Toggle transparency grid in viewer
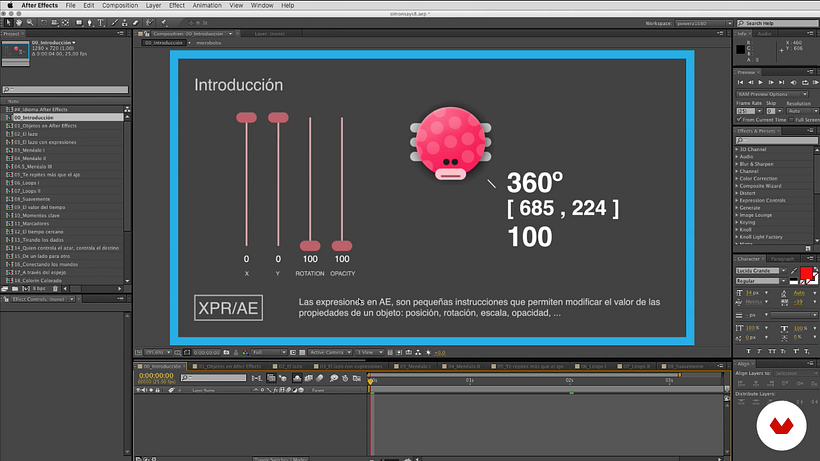The height and width of the screenshot is (461, 820). pyautogui.click(x=302, y=353)
